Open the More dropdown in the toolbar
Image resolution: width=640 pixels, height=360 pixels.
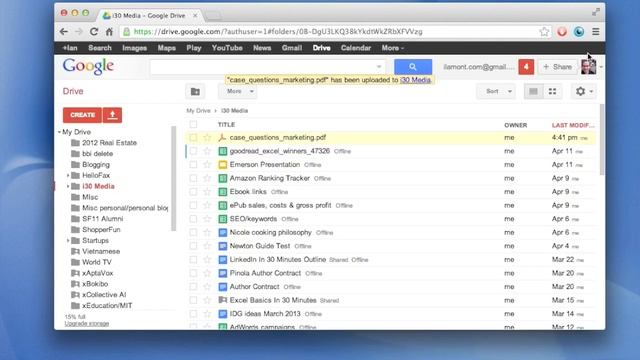(x=239, y=91)
